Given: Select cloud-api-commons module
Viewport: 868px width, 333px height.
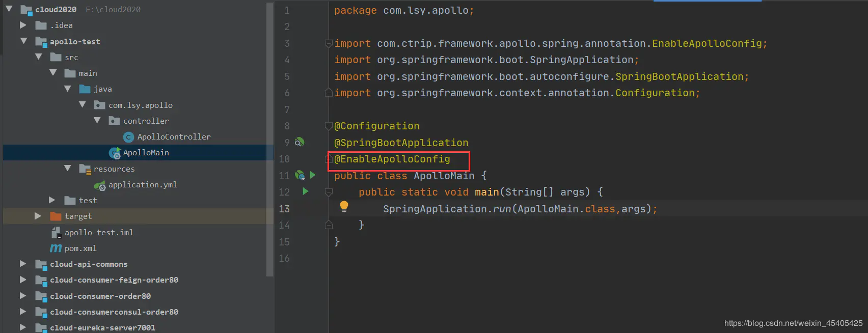Looking at the screenshot, I should coord(89,264).
